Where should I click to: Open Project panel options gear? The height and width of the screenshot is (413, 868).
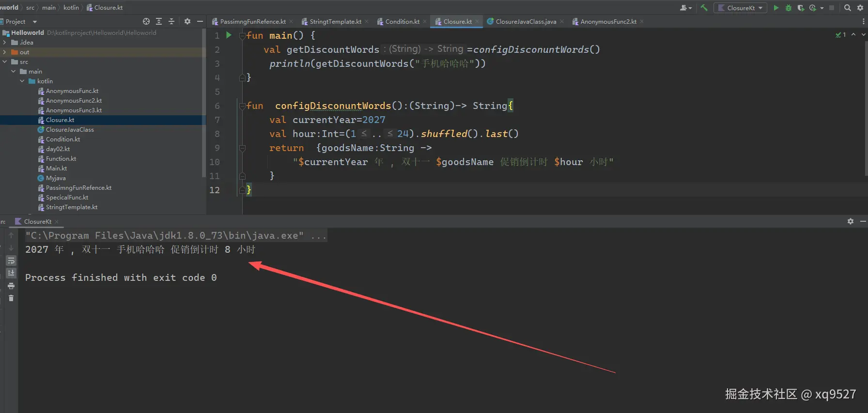tap(187, 21)
